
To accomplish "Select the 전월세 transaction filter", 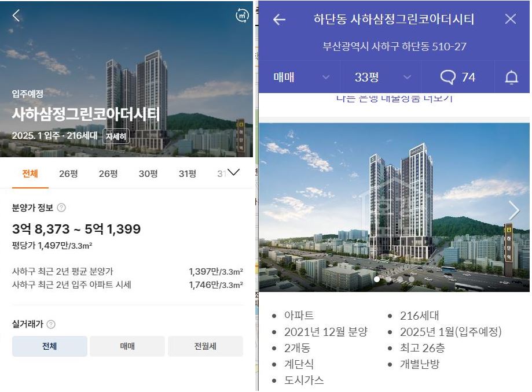I will [x=206, y=346].
